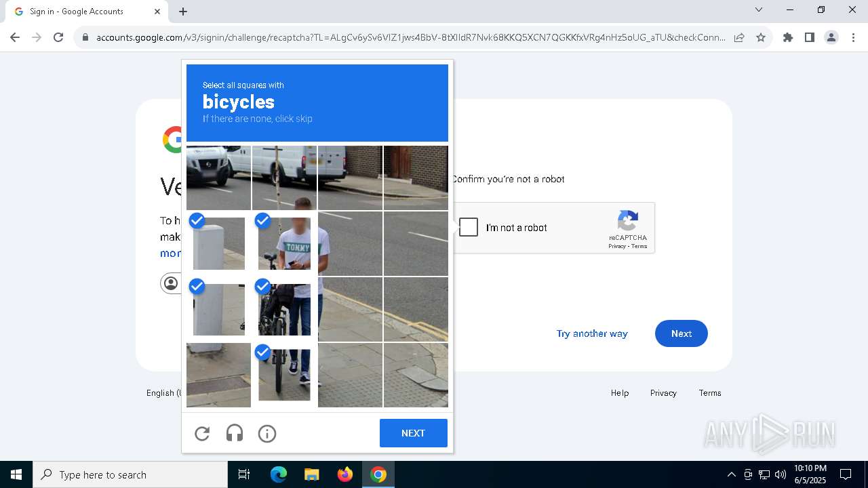Open network status tray icon
This screenshot has height=488, width=868.
point(764,474)
